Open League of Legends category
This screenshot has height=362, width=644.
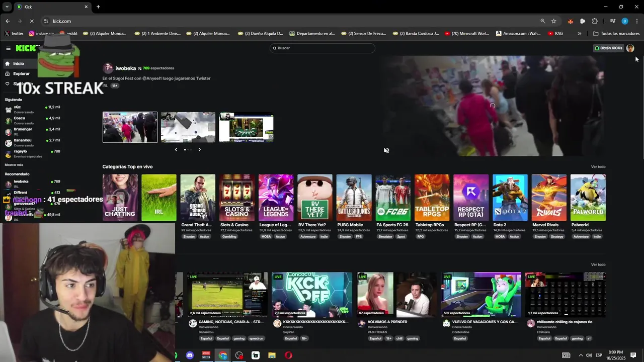point(276,198)
